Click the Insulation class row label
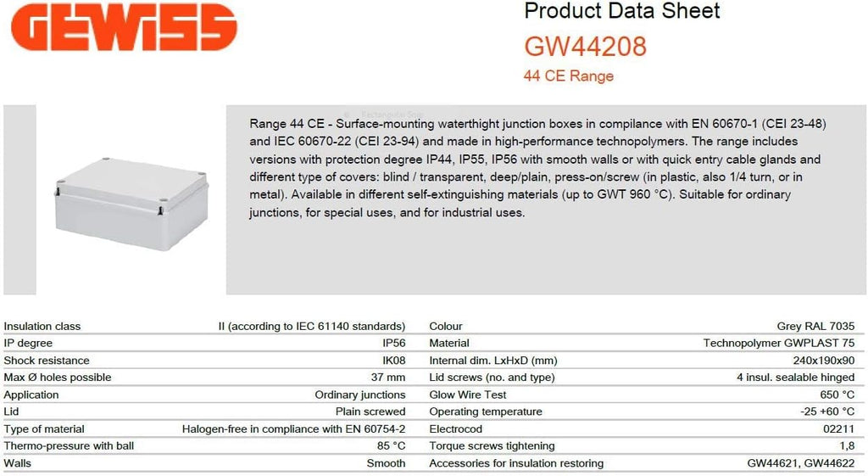The height and width of the screenshot is (476, 868). click(x=42, y=326)
